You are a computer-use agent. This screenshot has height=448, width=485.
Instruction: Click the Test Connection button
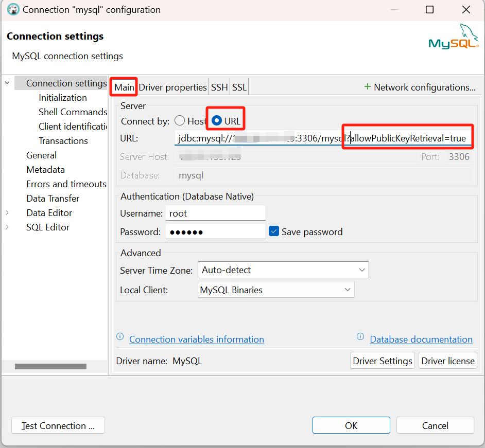tap(58, 425)
